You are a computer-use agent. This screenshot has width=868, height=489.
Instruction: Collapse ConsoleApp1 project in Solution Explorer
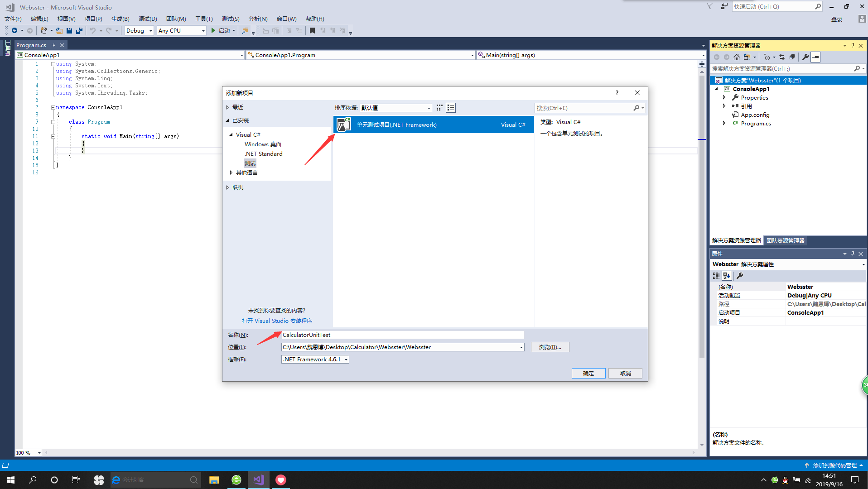(x=716, y=89)
